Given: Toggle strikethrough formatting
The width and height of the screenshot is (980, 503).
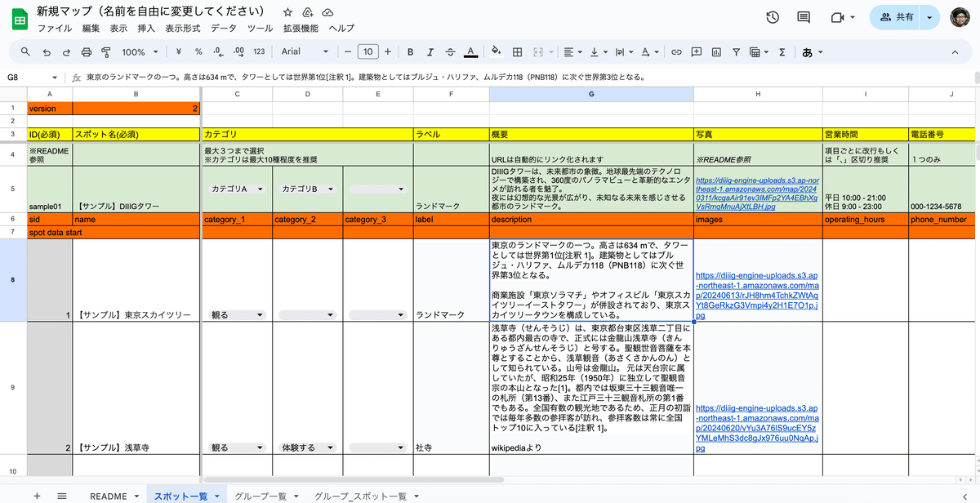Looking at the screenshot, I should point(450,51).
